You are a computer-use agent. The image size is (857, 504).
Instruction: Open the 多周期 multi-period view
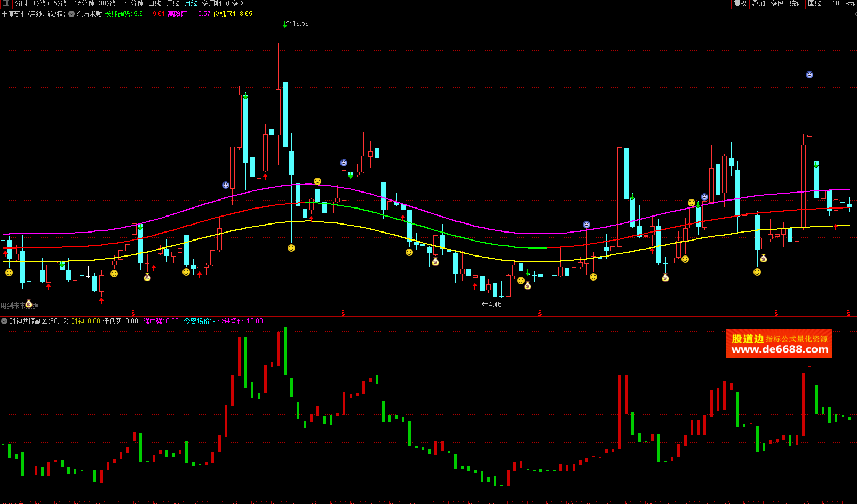[x=211, y=3]
